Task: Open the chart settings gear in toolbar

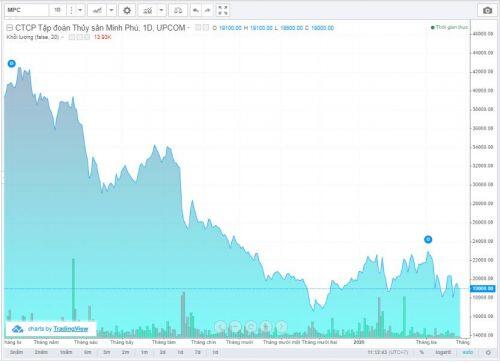Action: pos(127,10)
